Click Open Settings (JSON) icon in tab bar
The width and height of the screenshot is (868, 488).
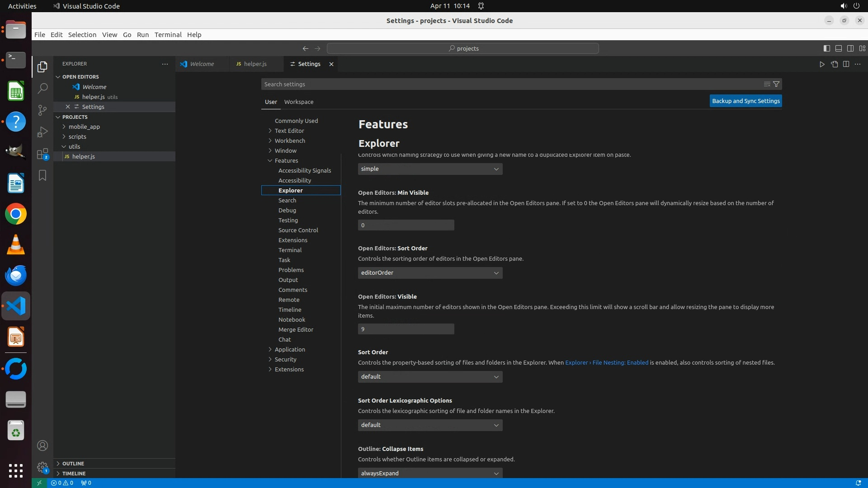834,64
